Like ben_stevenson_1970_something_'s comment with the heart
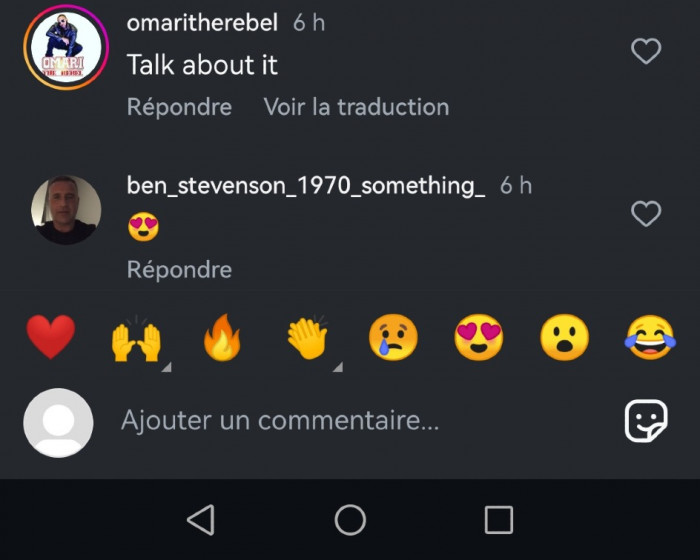Viewport: 700px width, 560px height. click(646, 213)
